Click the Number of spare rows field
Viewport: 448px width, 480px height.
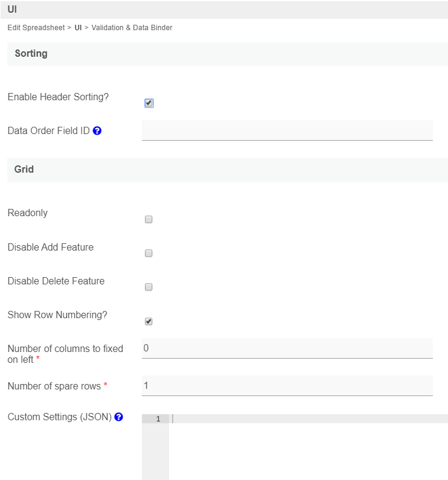(287, 386)
